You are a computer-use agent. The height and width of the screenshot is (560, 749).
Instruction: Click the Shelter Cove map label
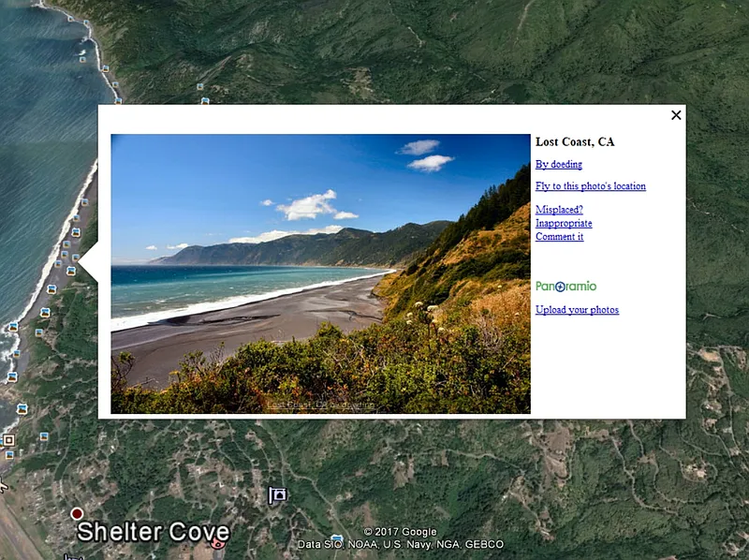click(x=154, y=532)
